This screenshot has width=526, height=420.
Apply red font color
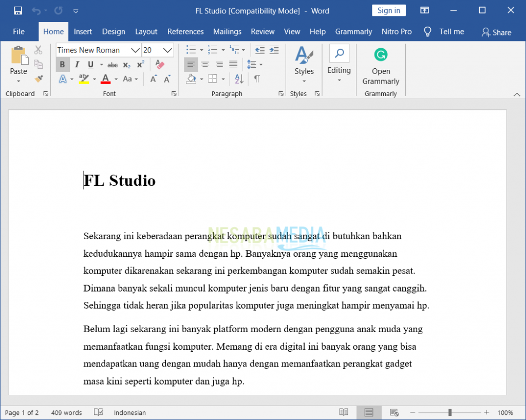click(x=106, y=79)
